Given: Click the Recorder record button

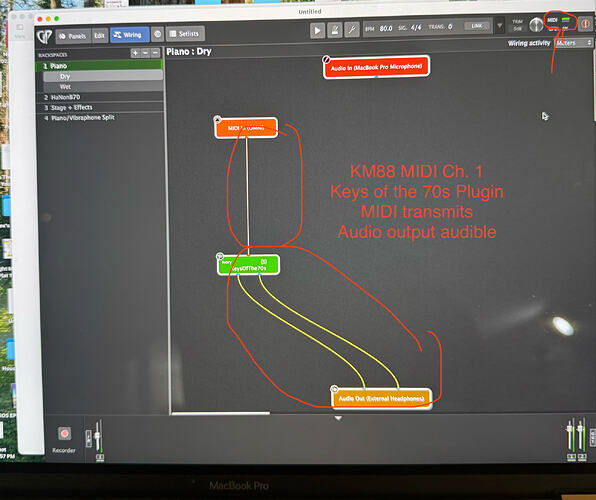Looking at the screenshot, I should click(x=65, y=433).
